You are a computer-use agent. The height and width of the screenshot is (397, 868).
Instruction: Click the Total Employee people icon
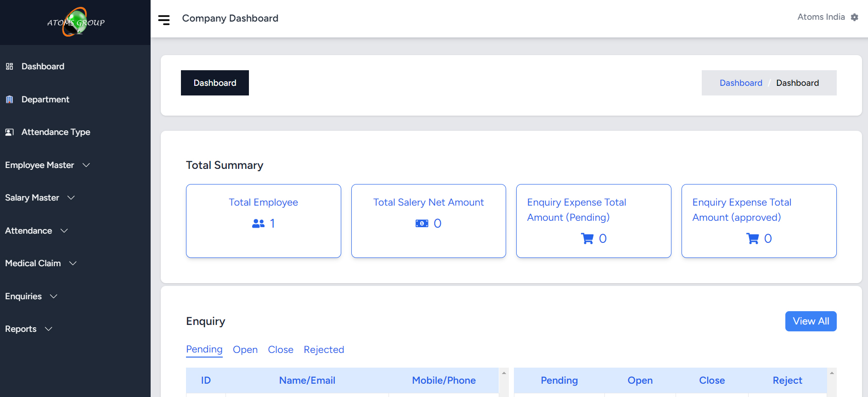(258, 224)
